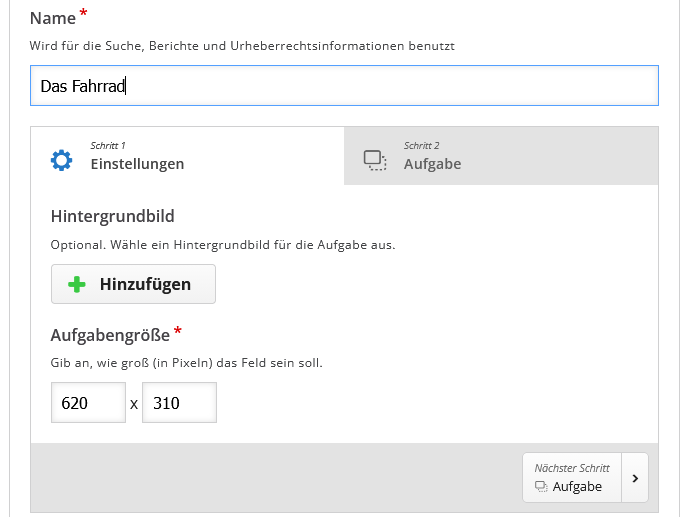The height and width of the screenshot is (517, 686).
Task: Click the width field showing 620
Action: pyautogui.click(x=88, y=403)
